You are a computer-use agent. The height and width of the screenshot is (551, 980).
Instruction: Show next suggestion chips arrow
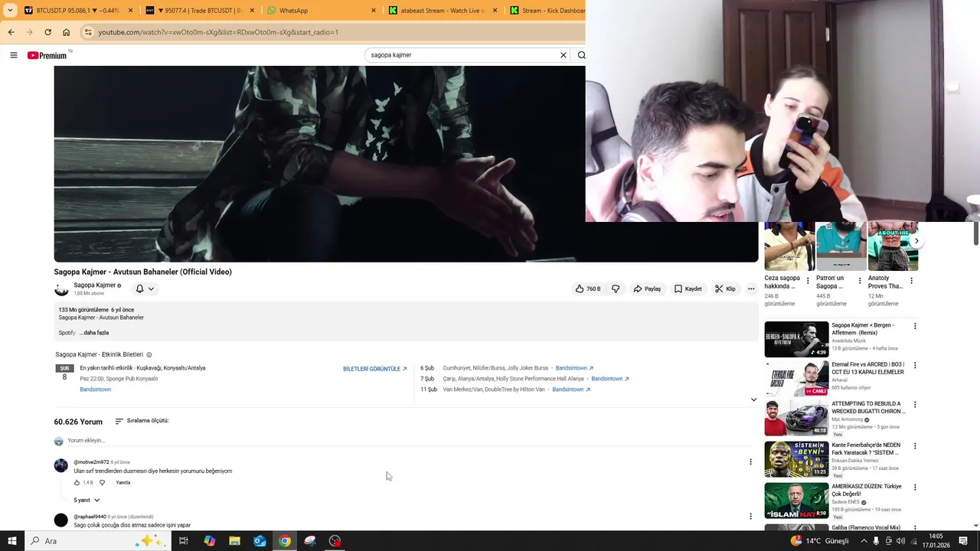click(x=916, y=241)
